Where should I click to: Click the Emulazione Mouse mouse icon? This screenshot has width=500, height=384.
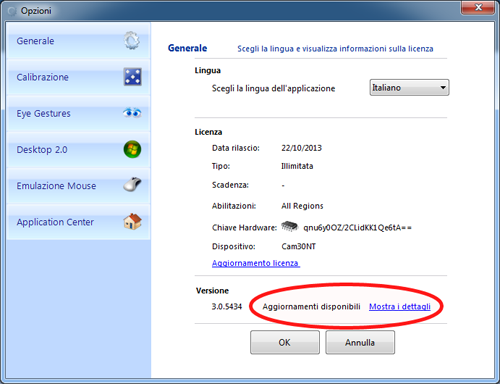tap(132, 184)
